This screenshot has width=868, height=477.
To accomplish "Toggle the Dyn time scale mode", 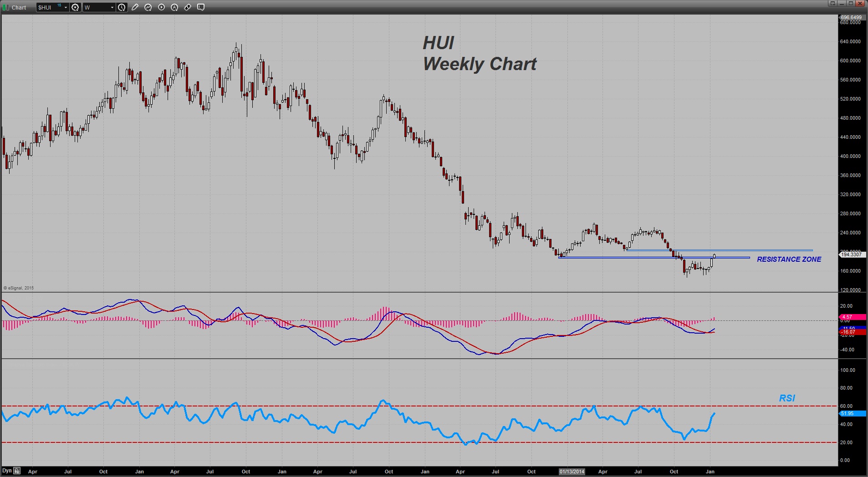I will (x=7, y=471).
